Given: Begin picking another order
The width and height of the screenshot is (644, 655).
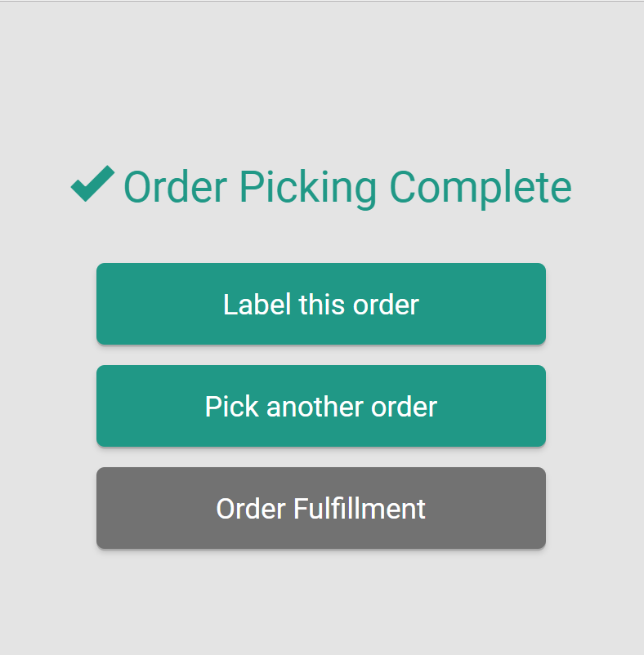Looking at the screenshot, I should 320,406.
